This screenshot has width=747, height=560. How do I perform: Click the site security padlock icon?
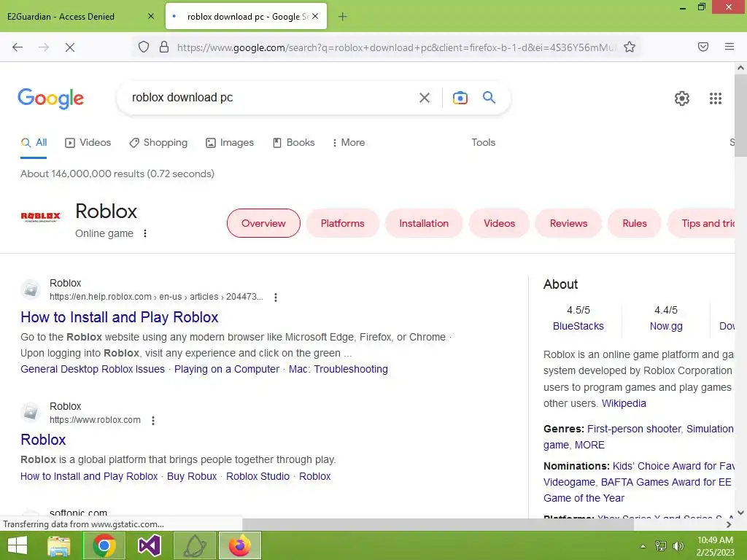pos(164,47)
